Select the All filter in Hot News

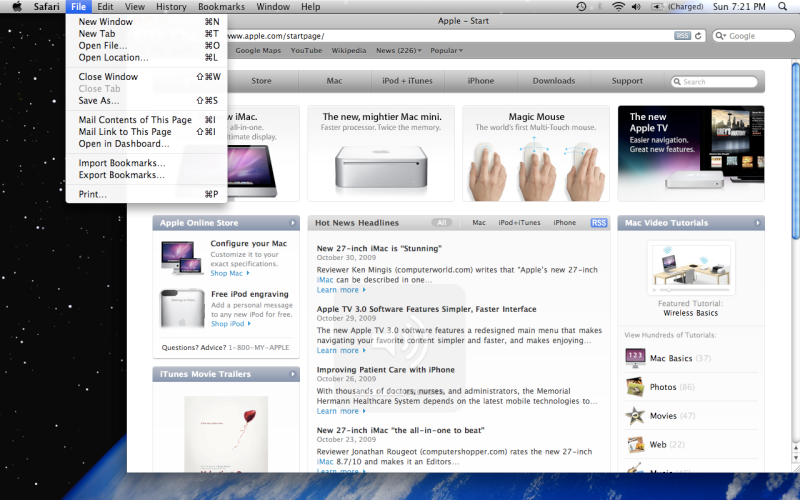point(442,222)
